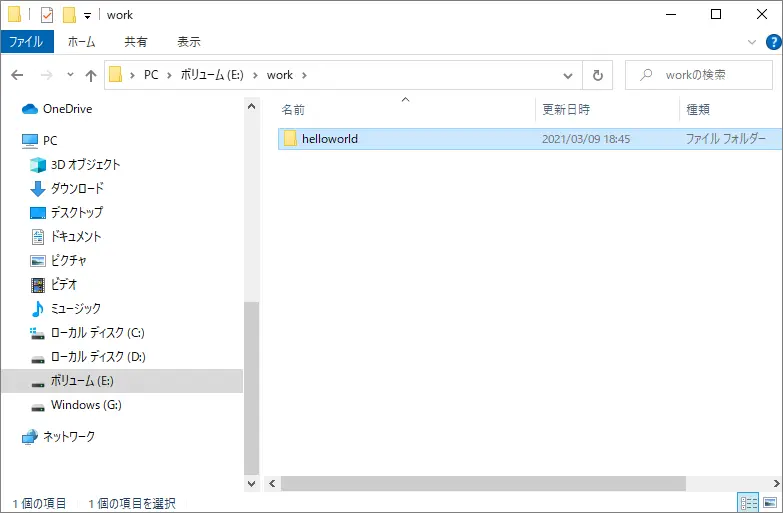Sort by the 更新日時 column header
This screenshot has width=783, height=513.
566,109
